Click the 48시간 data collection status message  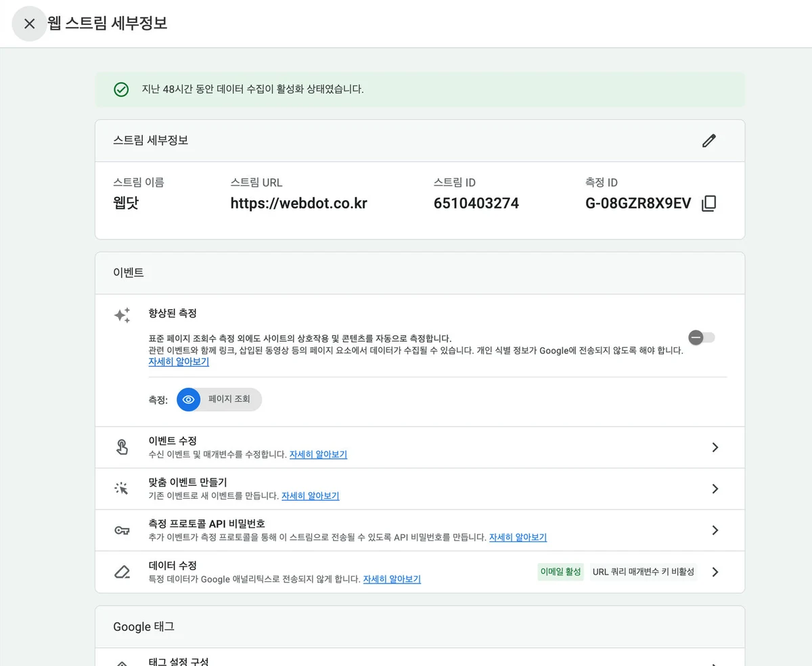pos(252,89)
